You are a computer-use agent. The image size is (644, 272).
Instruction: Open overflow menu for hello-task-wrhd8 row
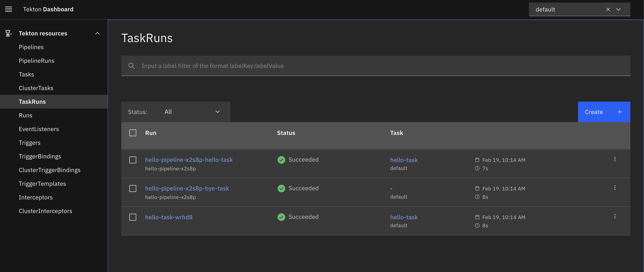pyautogui.click(x=615, y=216)
